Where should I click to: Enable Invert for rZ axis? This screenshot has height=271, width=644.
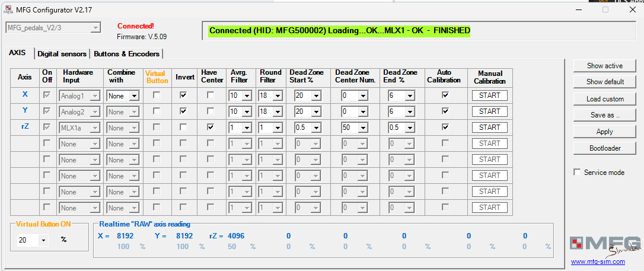(x=183, y=127)
